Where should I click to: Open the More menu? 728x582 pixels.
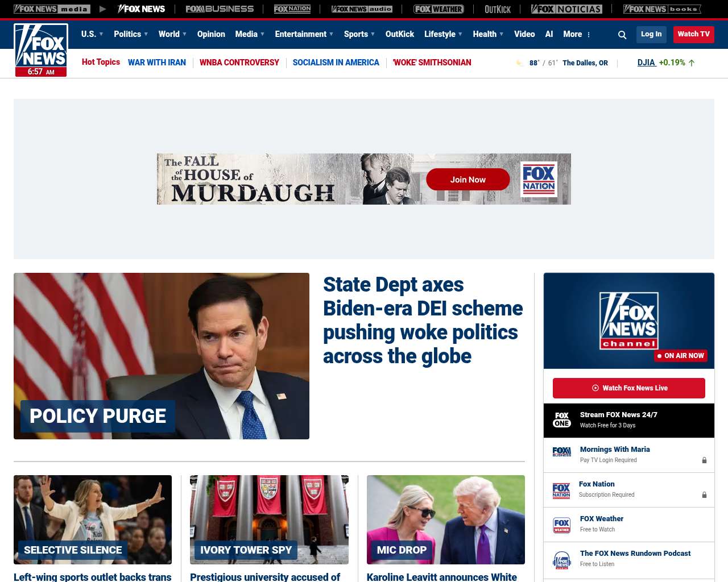pos(573,34)
